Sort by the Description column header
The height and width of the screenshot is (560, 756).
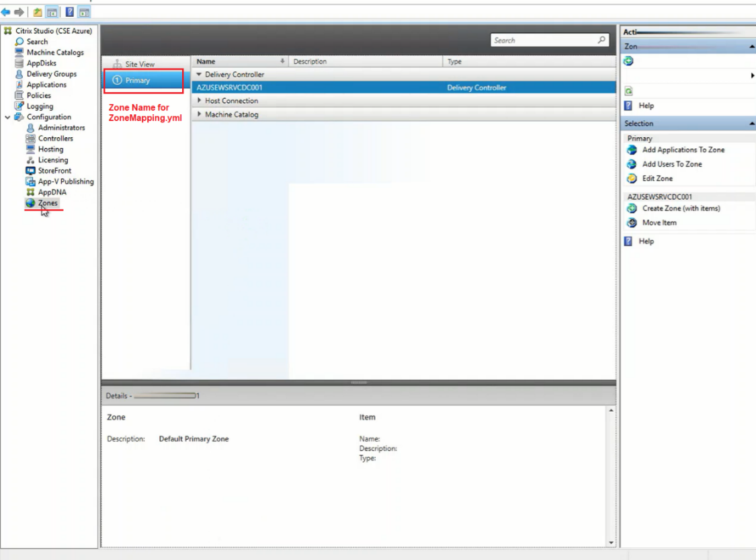coord(366,61)
